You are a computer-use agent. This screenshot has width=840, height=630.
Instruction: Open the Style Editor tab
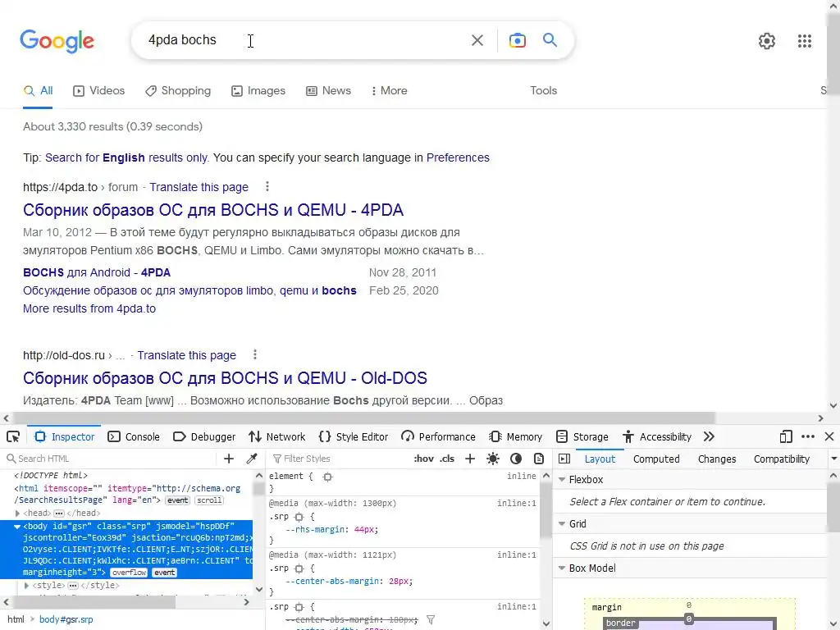(x=353, y=436)
